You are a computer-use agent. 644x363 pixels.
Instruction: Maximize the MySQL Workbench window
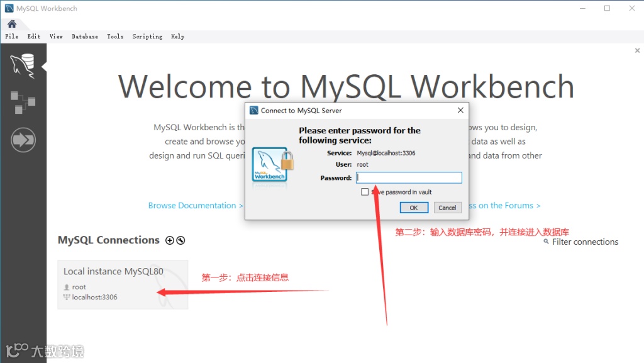point(607,8)
